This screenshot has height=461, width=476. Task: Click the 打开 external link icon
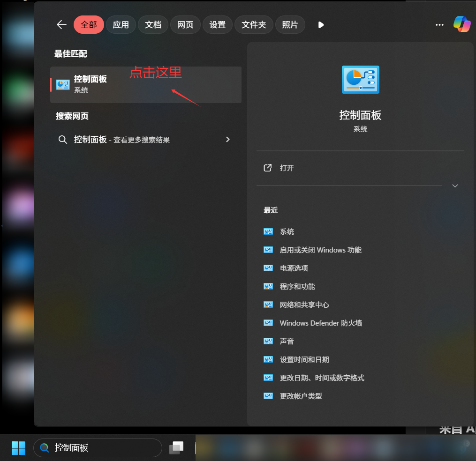[x=268, y=168]
